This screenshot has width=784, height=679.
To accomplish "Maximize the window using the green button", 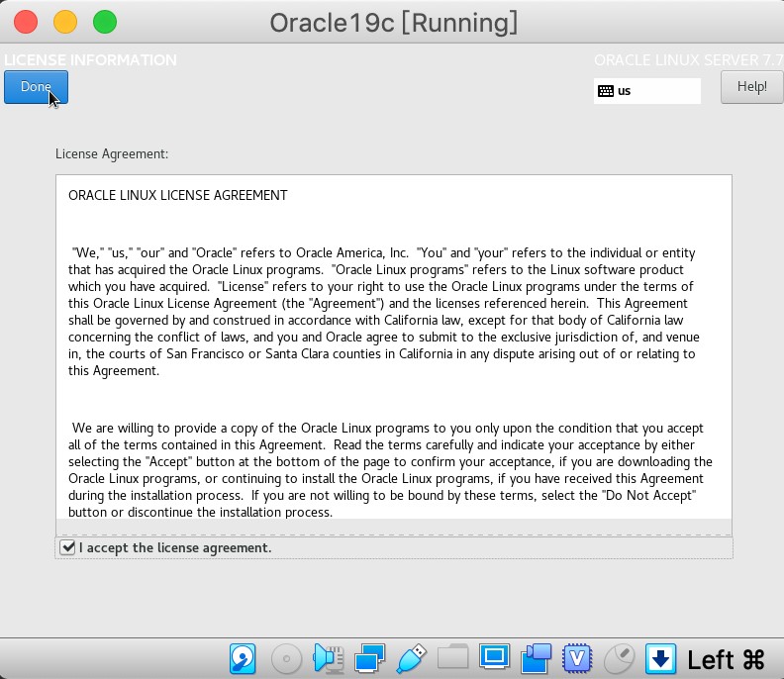I will coord(105,22).
